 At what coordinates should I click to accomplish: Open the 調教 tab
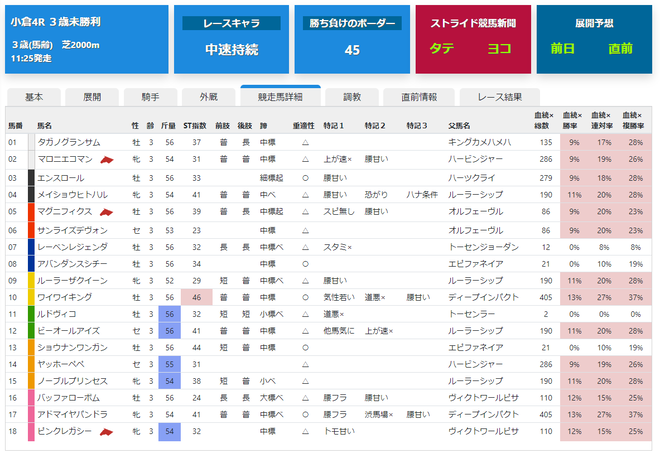(x=352, y=97)
